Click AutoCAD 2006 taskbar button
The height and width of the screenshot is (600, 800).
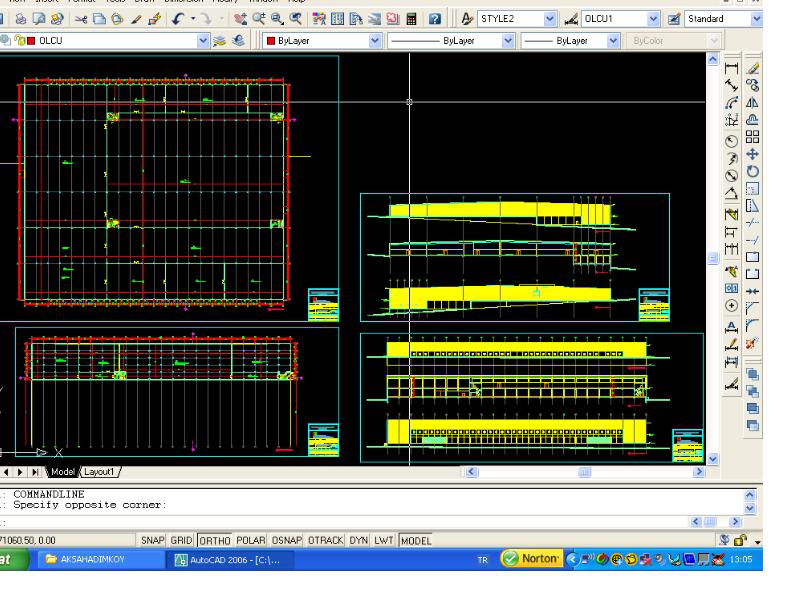tap(229, 560)
